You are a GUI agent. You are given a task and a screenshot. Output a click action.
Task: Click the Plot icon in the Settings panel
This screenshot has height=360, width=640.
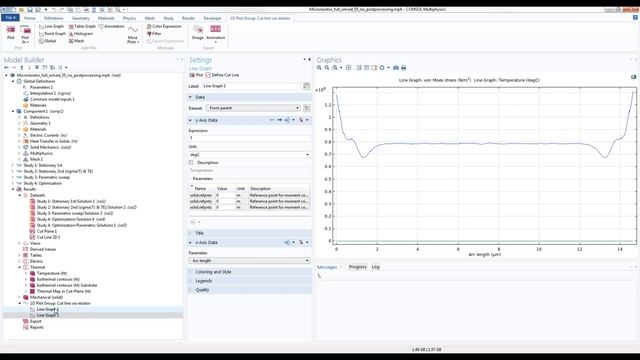click(196, 75)
